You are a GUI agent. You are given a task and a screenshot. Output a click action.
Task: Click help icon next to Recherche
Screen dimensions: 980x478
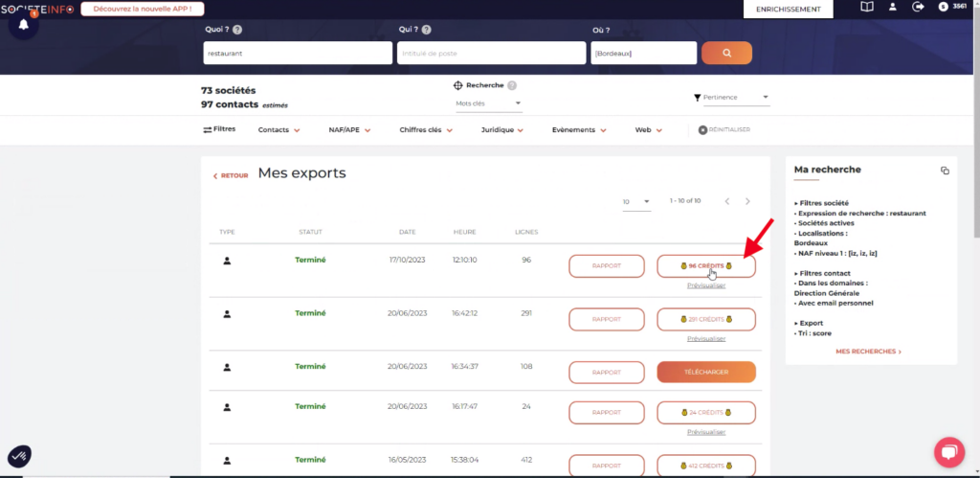click(x=512, y=85)
